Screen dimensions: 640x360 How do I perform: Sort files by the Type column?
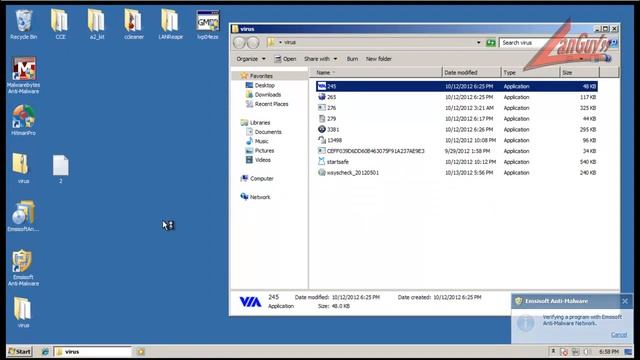tap(530, 72)
